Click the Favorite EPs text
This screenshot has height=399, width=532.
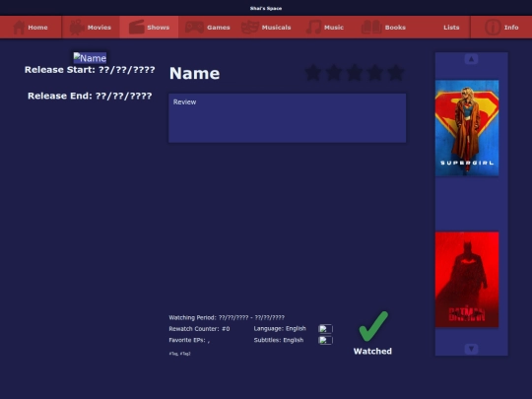(x=189, y=340)
